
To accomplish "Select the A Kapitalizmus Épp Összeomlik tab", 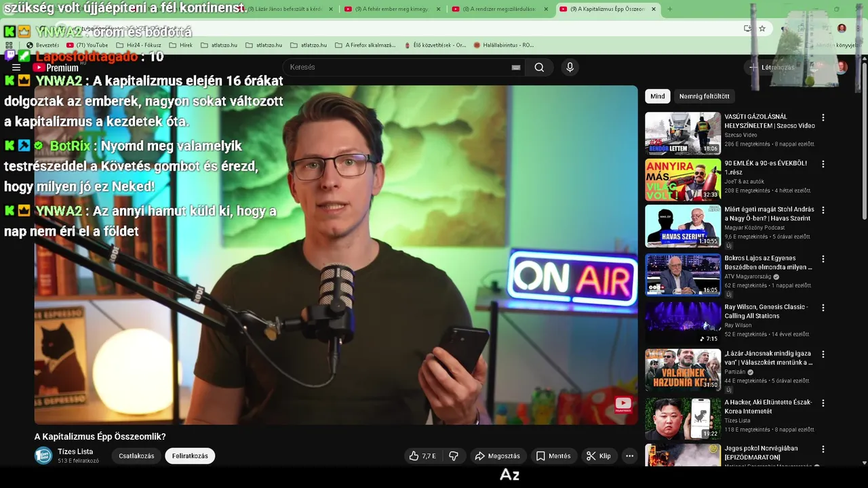I will click(x=608, y=9).
